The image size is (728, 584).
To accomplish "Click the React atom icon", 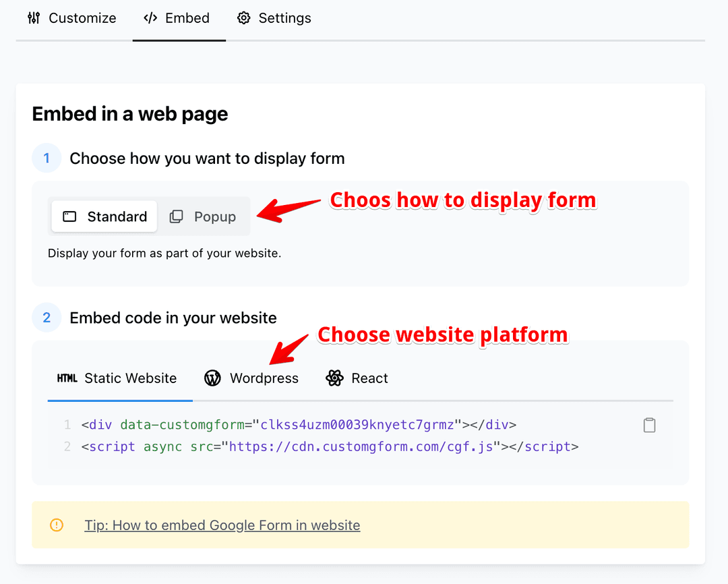I will 334,378.
